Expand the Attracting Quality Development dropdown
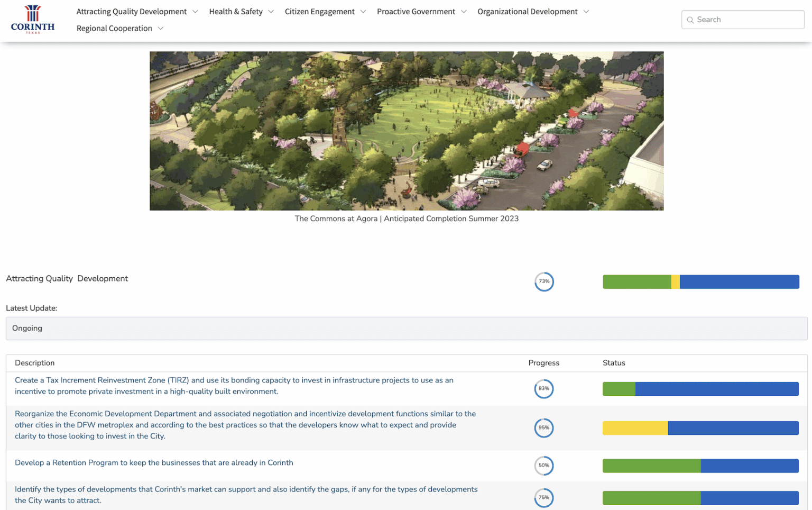Screen dimensions: 812x510 [x=195, y=11]
